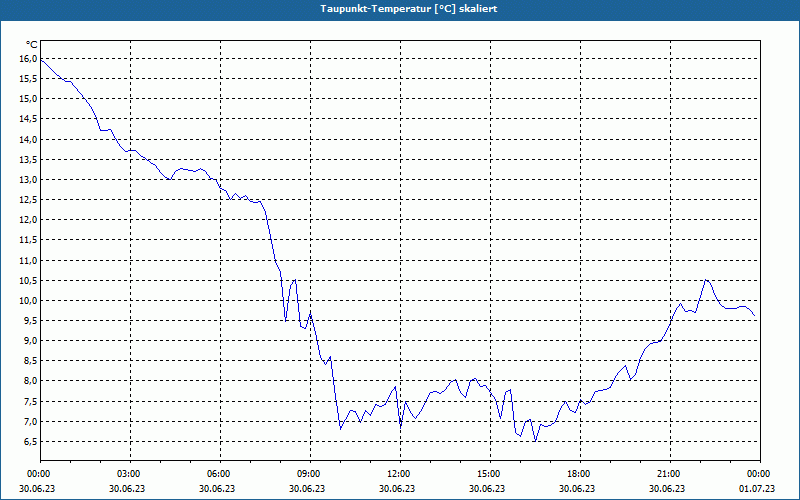
Task: Click the 30.06.23 date beneath the first 00:00
Action: (x=37, y=488)
